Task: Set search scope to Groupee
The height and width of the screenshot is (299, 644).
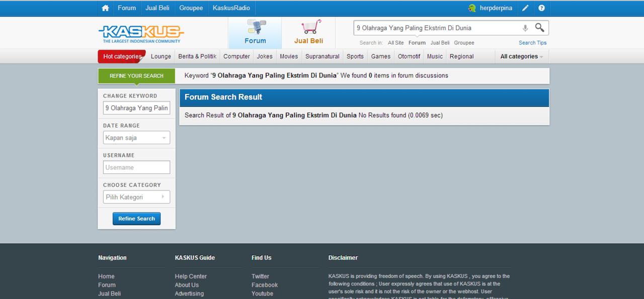Action: click(x=464, y=43)
